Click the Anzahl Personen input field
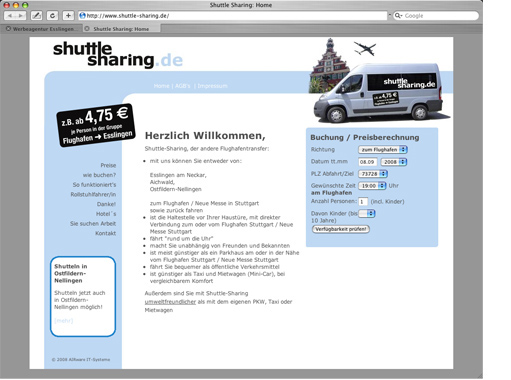This screenshot has width=511, height=380. 363,202
